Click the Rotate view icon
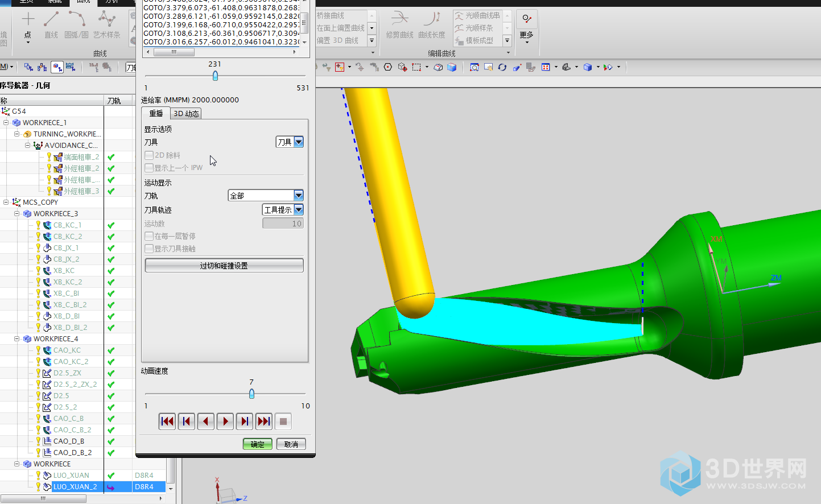This screenshot has width=821, height=504. pyautogui.click(x=502, y=67)
